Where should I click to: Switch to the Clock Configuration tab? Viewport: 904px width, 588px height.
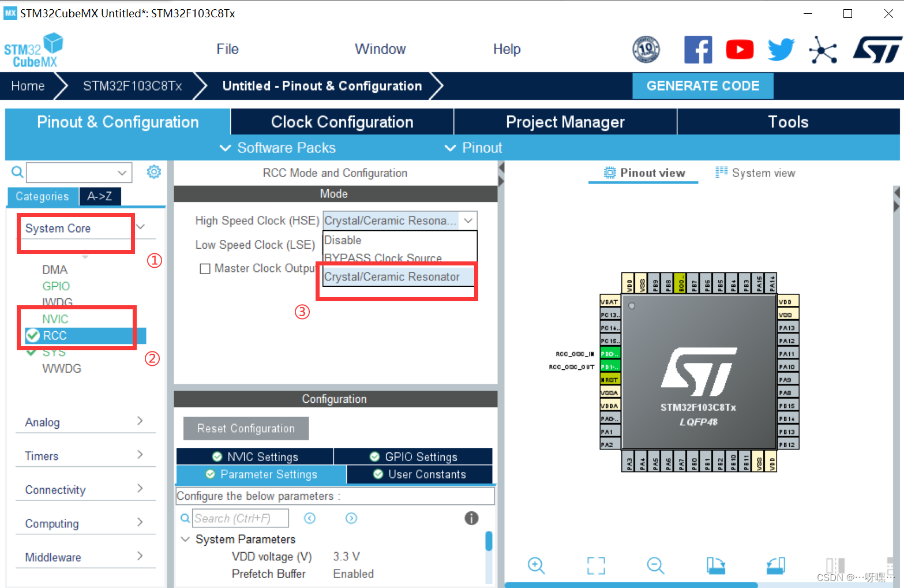tap(342, 122)
